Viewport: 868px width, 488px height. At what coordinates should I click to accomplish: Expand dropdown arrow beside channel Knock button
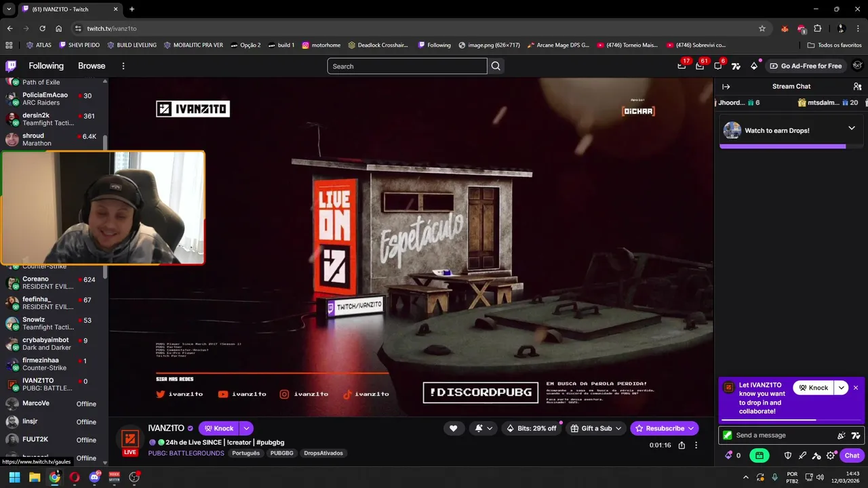click(x=247, y=428)
